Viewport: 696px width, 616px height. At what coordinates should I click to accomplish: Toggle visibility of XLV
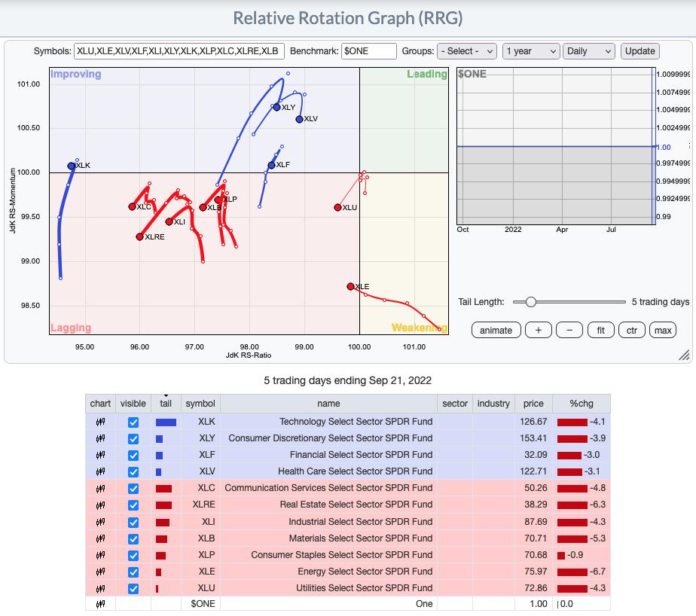[x=133, y=471]
